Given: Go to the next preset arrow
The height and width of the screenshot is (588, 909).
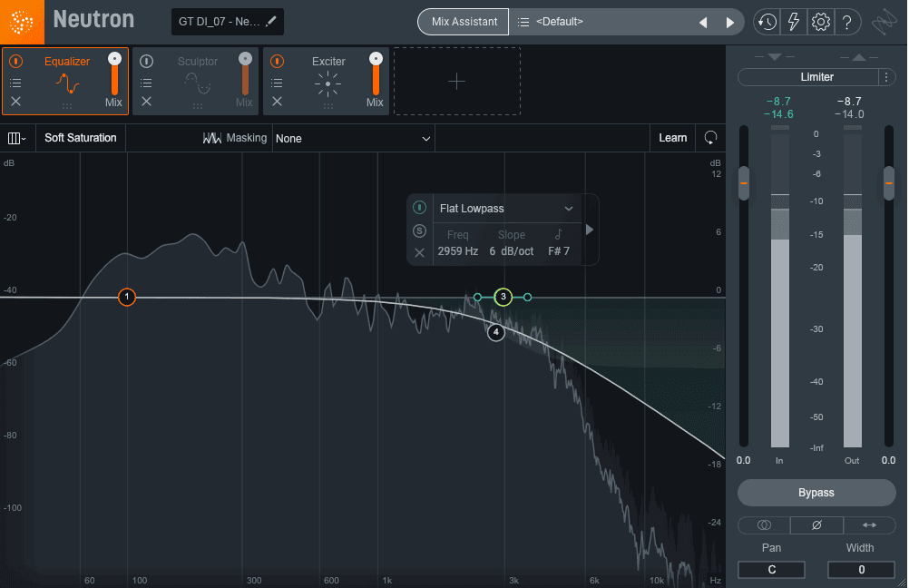Looking at the screenshot, I should click(730, 23).
